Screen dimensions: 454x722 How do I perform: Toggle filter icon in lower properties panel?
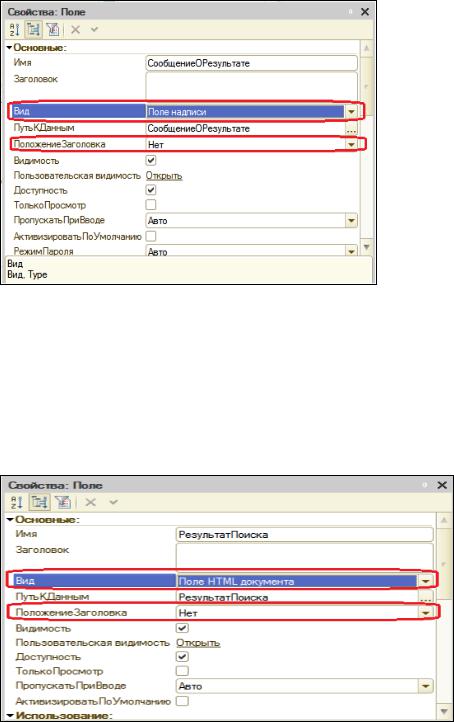pos(63,502)
